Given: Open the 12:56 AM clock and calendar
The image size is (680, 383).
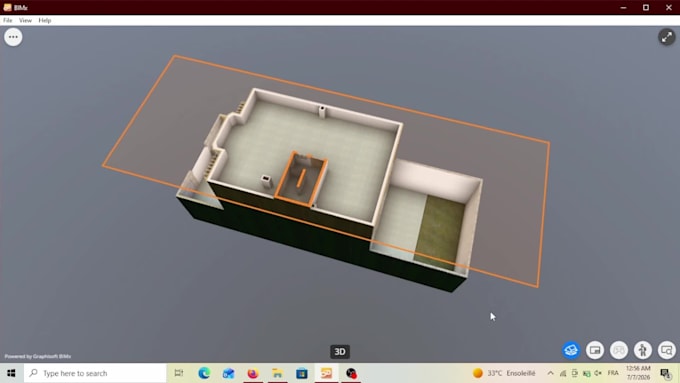Looking at the screenshot, I should pyautogui.click(x=638, y=373).
